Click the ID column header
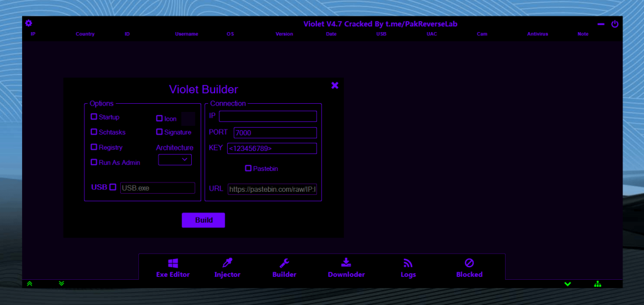 pos(127,34)
